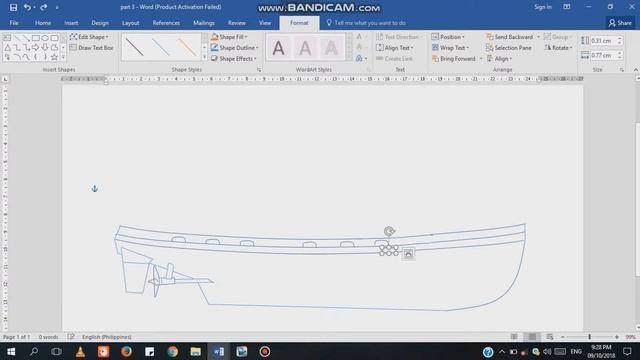Open Edit Shape dropdown
This screenshot has width=640, height=360.
(x=89, y=37)
